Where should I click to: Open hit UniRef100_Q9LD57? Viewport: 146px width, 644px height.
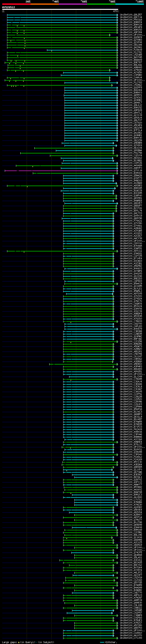tap(131, 15)
